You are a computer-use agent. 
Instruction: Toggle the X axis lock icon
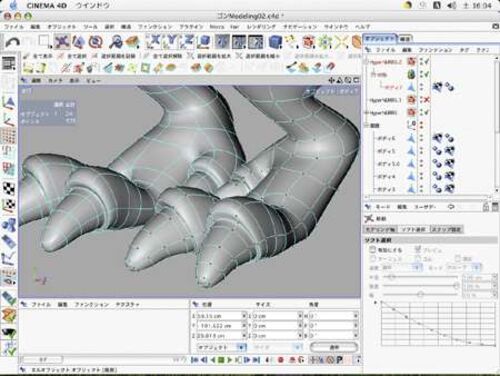[x=154, y=42]
